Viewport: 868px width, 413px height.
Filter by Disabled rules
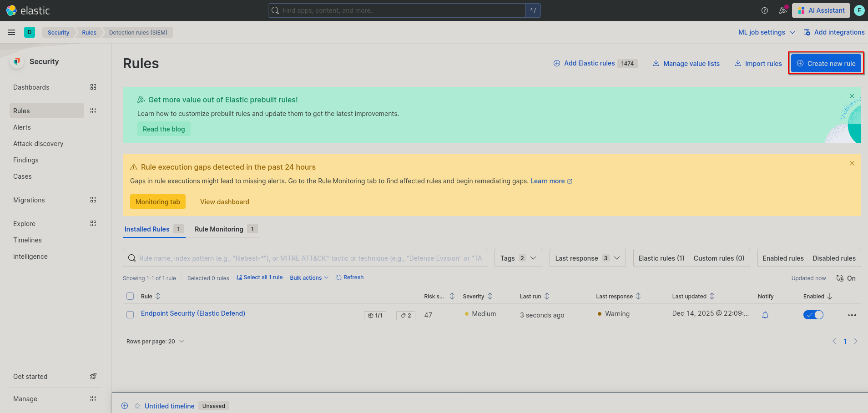(834, 258)
